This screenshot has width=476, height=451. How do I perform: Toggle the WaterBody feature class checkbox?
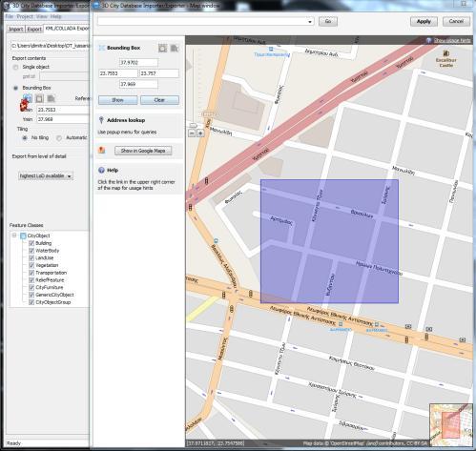(x=31, y=251)
